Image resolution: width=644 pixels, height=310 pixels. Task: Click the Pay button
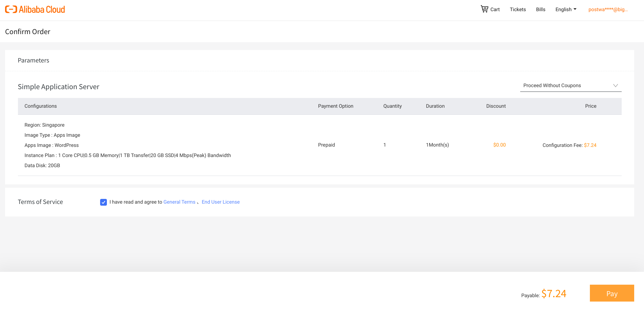tap(612, 293)
